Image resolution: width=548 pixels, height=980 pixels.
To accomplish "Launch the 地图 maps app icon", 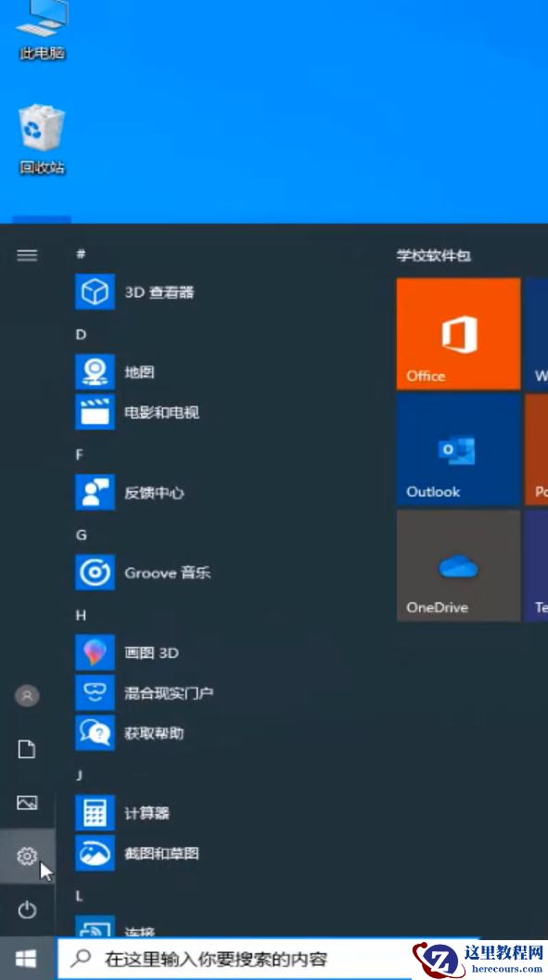I will tap(95, 372).
